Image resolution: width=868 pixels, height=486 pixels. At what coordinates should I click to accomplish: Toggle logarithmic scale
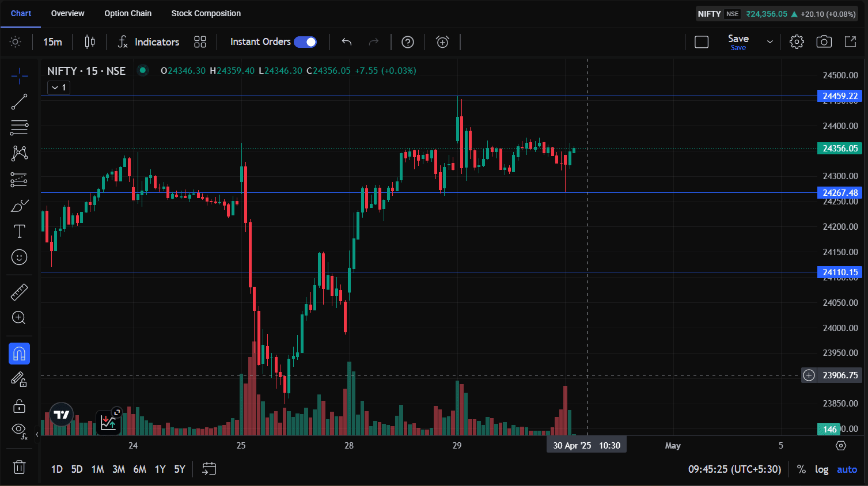click(821, 469)
